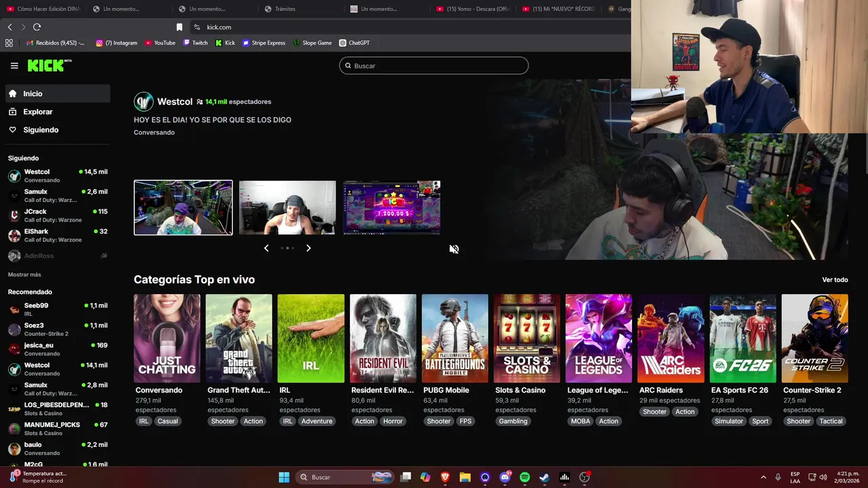Open YouTube bookmark
The image size is (868, 488).
point(160,43)
